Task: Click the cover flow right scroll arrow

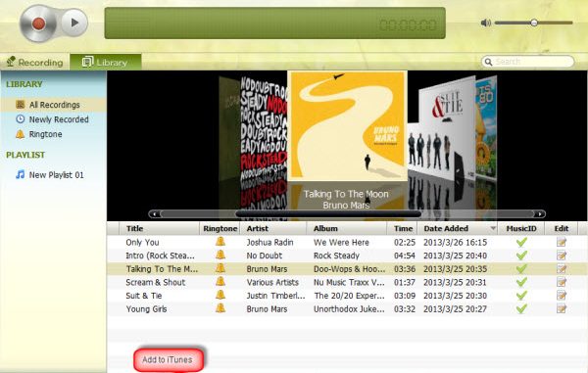Action: tap(540, 213)
